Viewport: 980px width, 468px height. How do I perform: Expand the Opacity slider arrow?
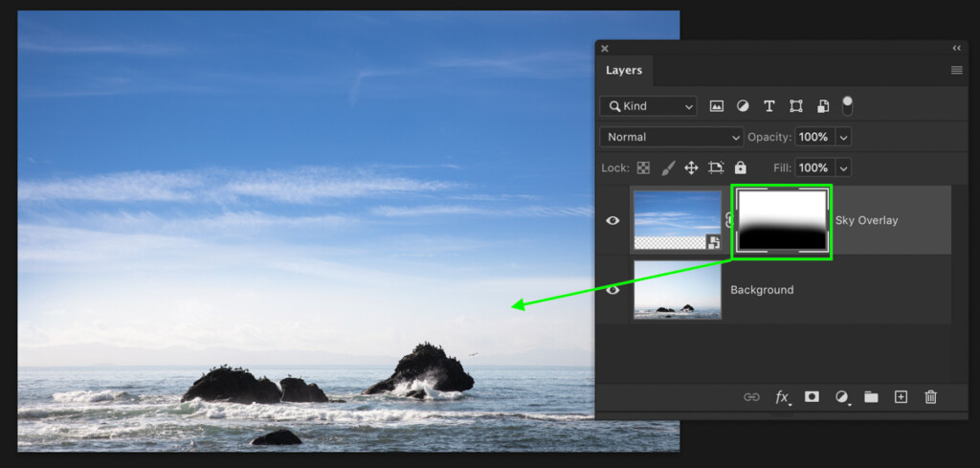pyautogui.click(x=843, y=137)
